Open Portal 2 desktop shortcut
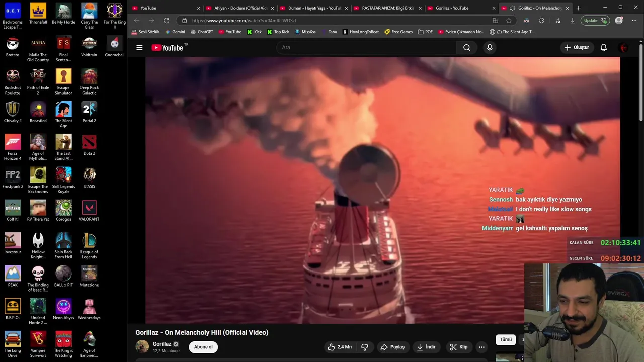This screenshot has width=644, height=362. coord(89,113)
